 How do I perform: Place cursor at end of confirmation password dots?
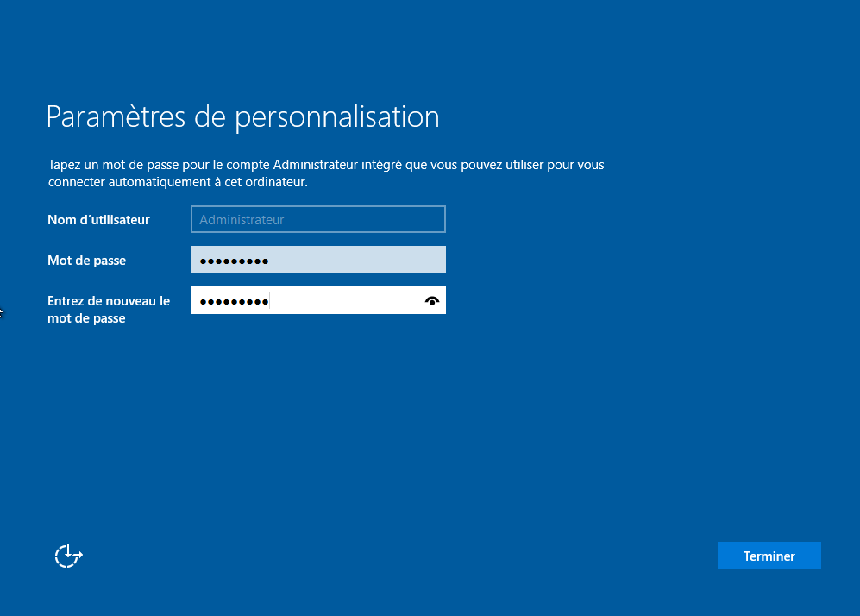[x=270, y=301]
